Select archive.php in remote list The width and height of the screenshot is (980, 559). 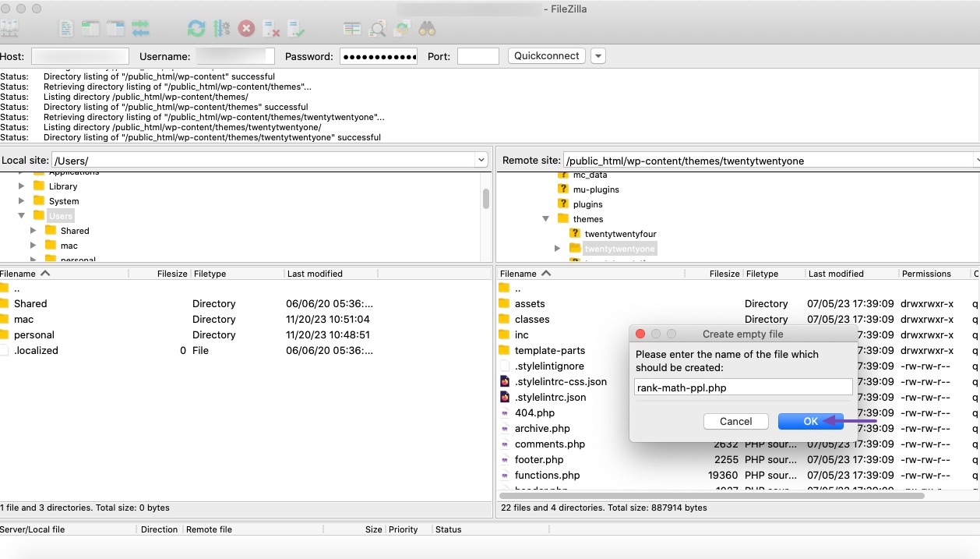pyautogui.click(x=542, y=428)
